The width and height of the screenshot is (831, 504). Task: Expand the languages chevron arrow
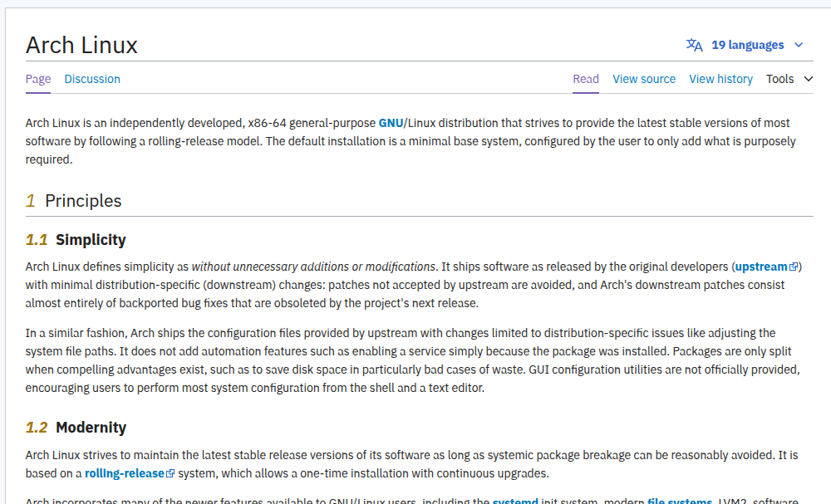[x=799, y=45]
